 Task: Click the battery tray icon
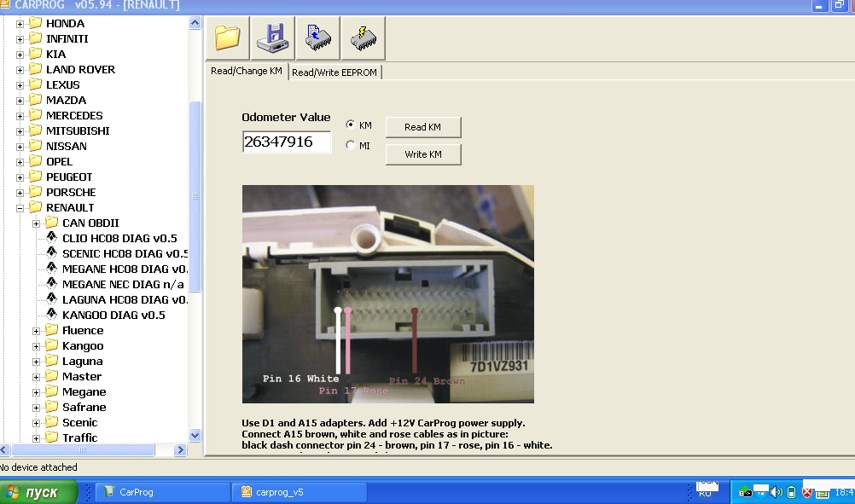tap(792, 493)
